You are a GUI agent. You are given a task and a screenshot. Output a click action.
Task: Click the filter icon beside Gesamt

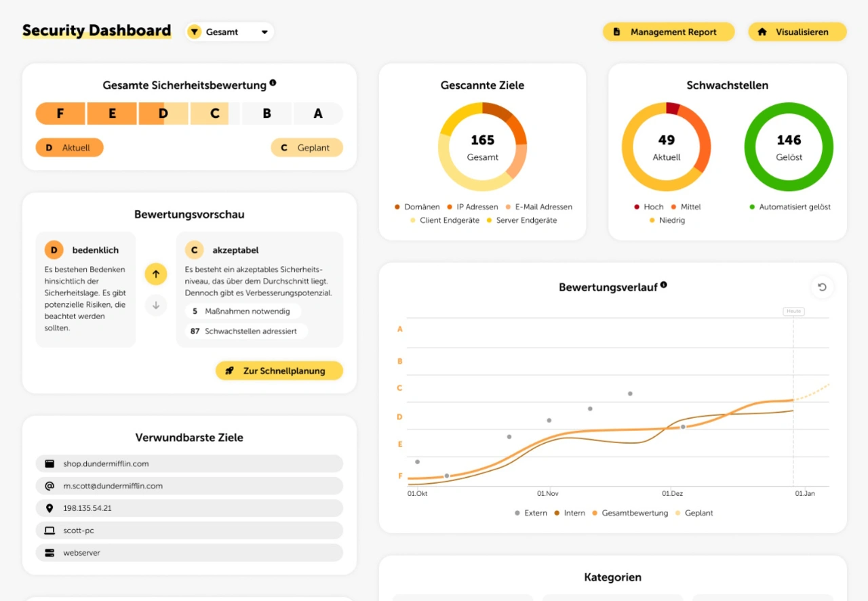(x=195, y=32)
